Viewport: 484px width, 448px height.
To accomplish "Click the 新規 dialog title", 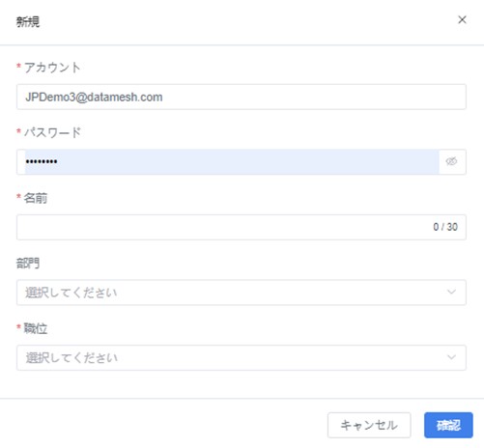I will (28, 22).
